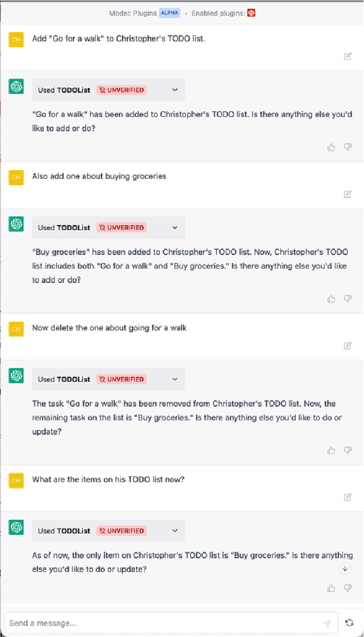
Task: Edit the "buying groceries" message
Action: [x=348, y=194]
